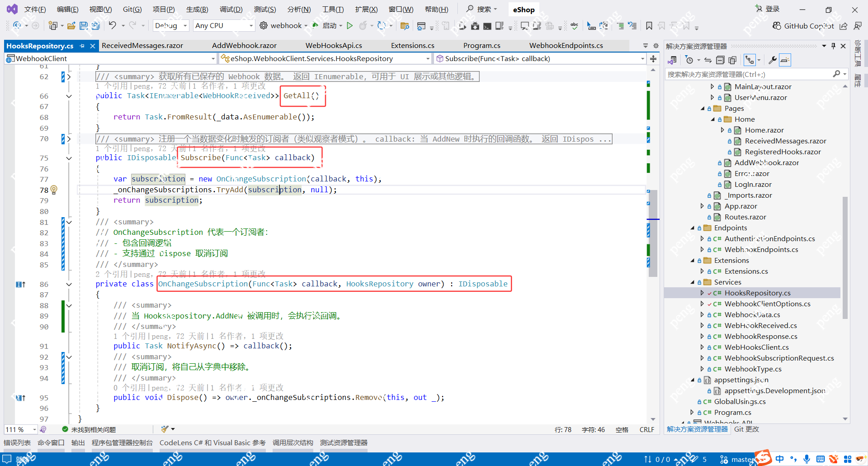Click the spell checker abc icon
868x466 pixels.
point(574,26)
